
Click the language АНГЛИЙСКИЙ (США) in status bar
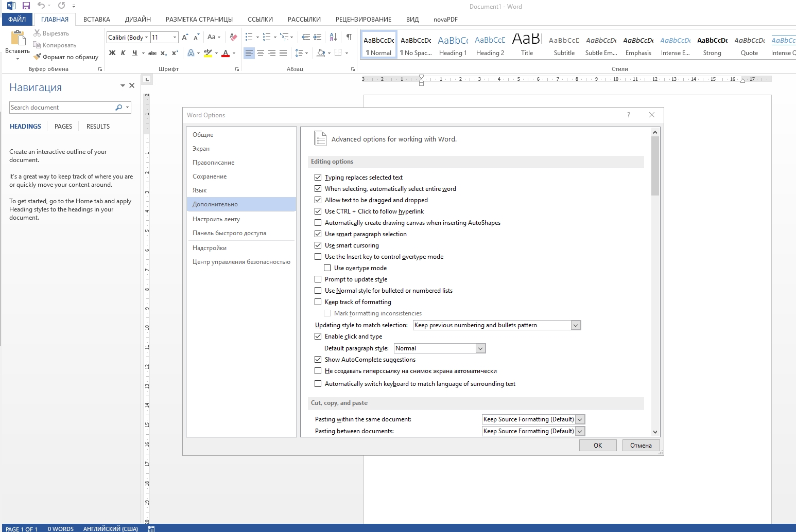[111, 528]
